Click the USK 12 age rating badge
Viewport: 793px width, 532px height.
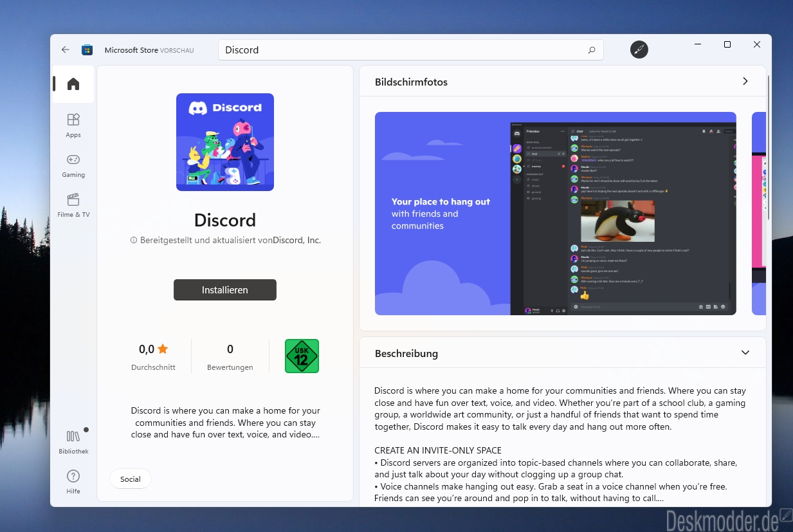tap(302, 356)
